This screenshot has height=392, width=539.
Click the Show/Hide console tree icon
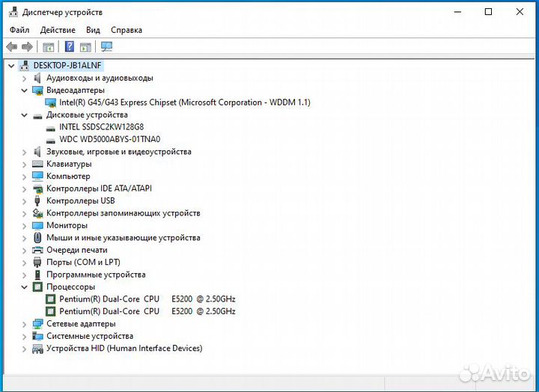pyautogui.click(x=49, y=47)
